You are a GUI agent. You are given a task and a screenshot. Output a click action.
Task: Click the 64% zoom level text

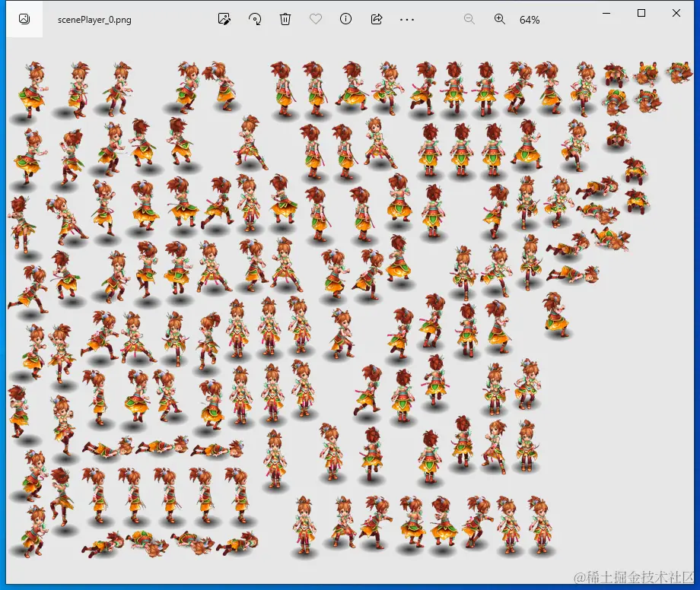(530, 20)
